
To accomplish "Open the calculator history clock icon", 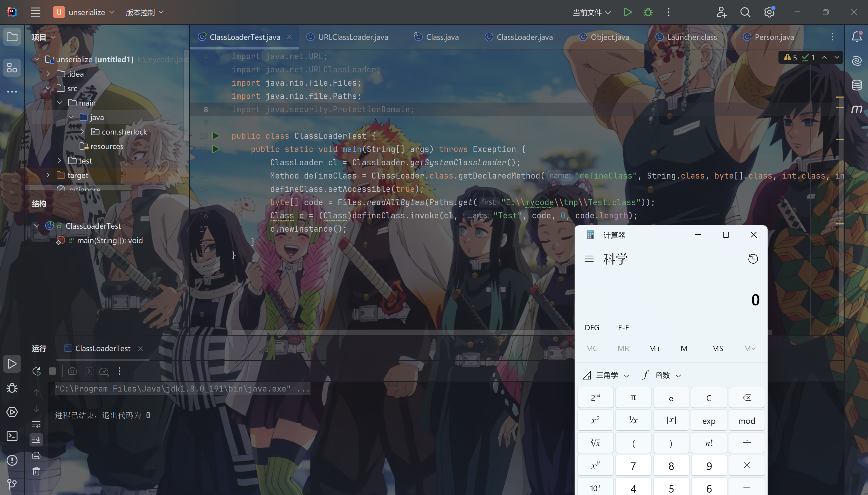I will click(x=753, y=259).
